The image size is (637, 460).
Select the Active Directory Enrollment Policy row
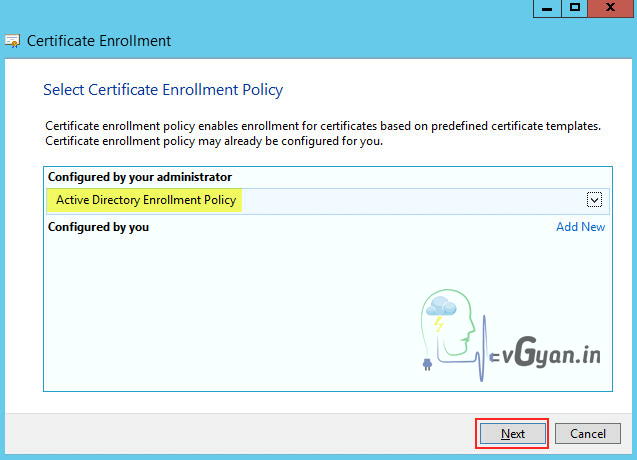pos(328,201)
